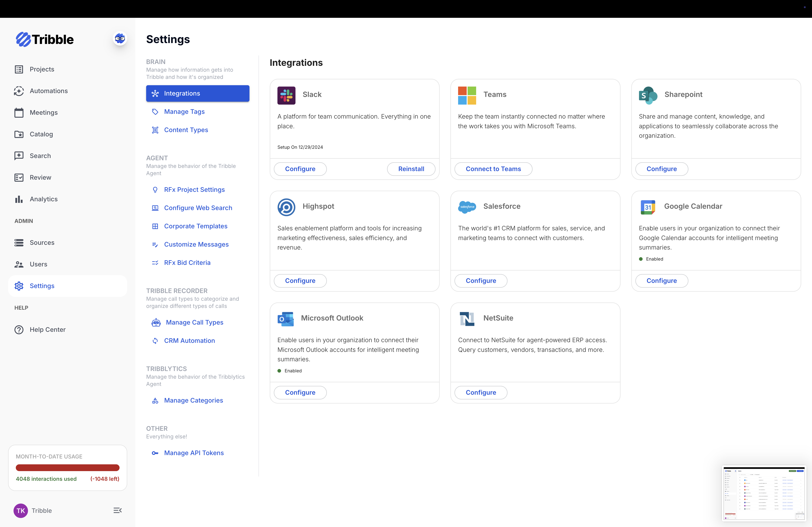Configure the Slack integration
This screenshot has width=812, height=527.
point(300,169)
